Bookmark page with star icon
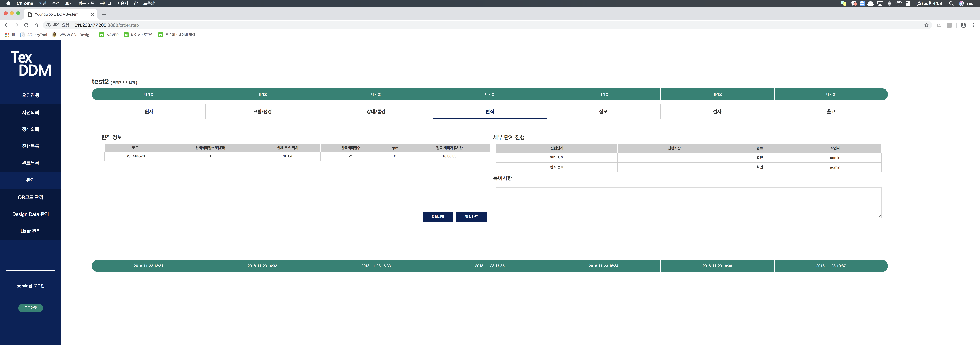The image size is (980, 345). tap(926, 25)
